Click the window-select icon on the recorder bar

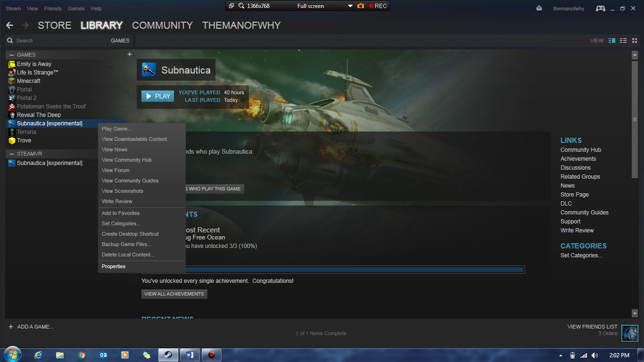click(231, 6)
